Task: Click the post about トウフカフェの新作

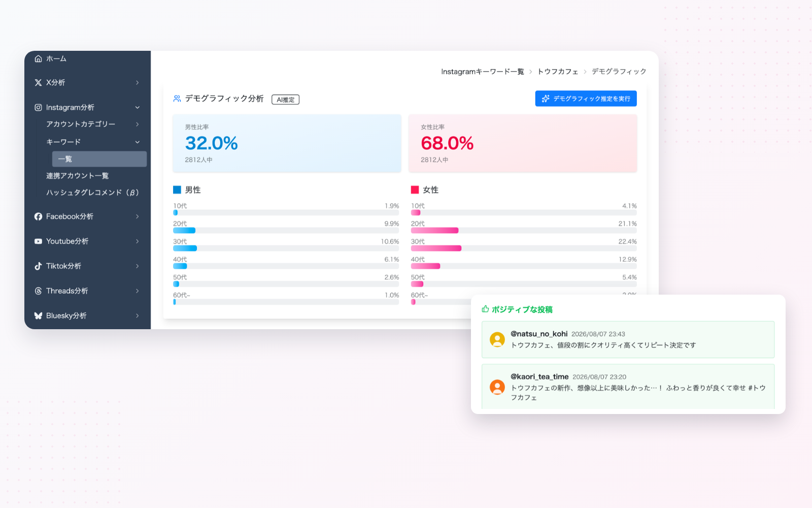Action: [x=628, y=387]
